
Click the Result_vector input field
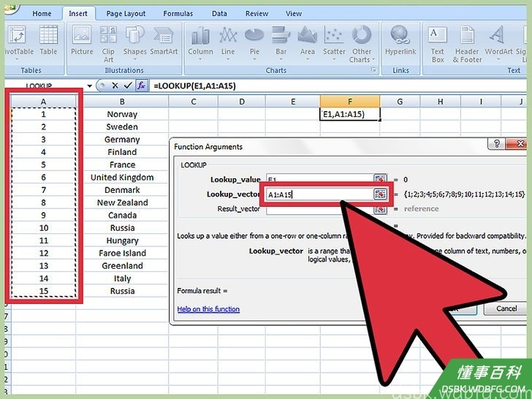point(320,209)
